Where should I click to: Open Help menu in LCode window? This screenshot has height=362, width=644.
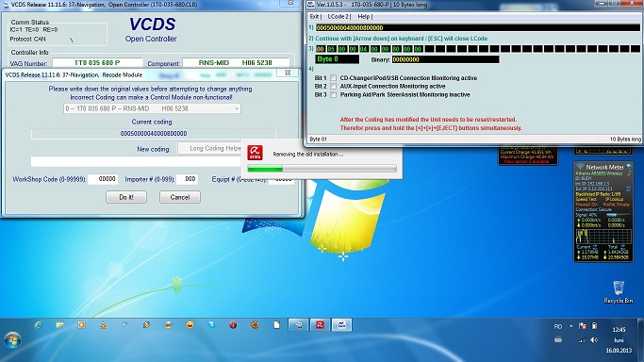pos(363,16)
